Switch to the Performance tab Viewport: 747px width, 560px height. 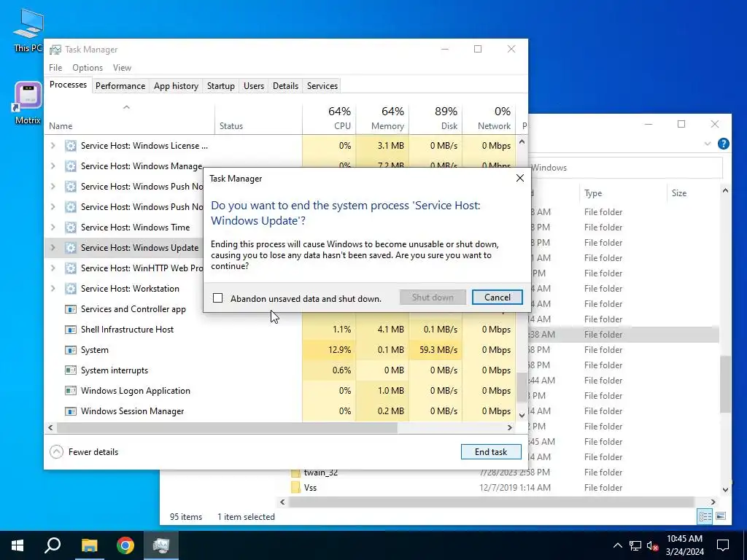tap(120, 86)
